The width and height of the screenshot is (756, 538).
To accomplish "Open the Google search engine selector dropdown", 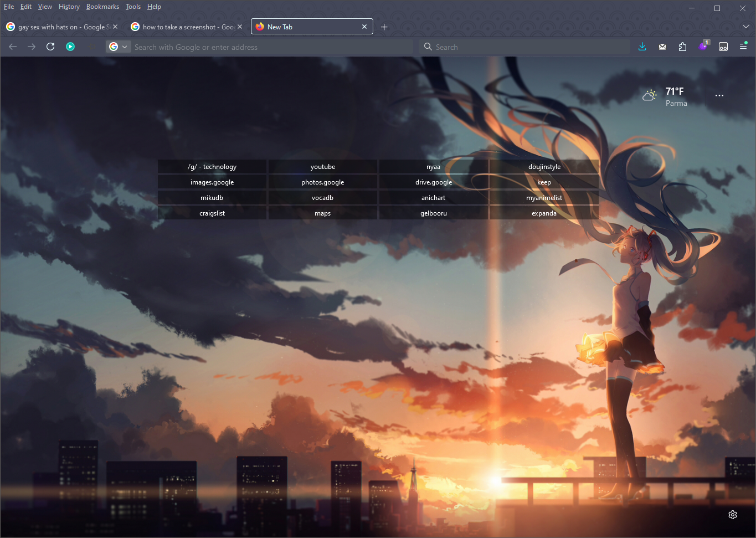I will (119, 47).
